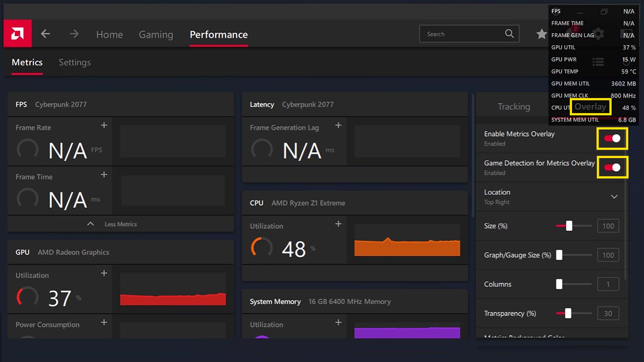Toggle Game Detection for Metrics Overlay off
Viewport: 644px width, 362px height.
[x=612, y=167]
